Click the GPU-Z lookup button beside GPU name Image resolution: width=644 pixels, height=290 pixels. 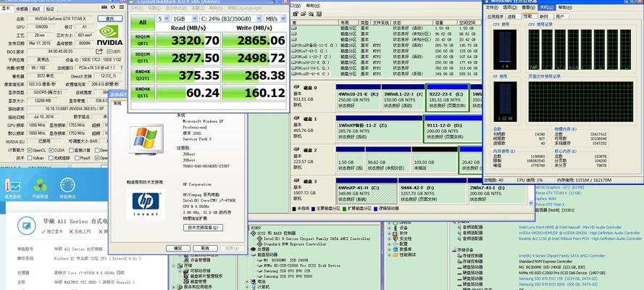coord(110,18)
